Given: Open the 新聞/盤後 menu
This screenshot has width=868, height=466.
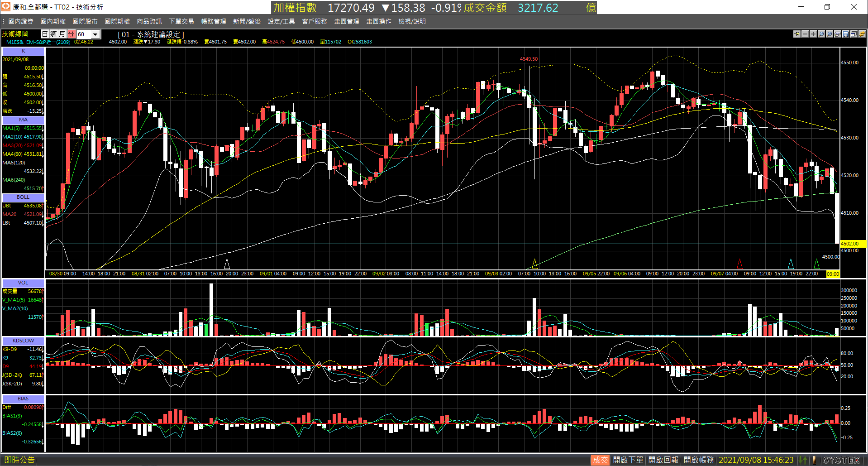Looking at the screenshot, I should [247, 21].
